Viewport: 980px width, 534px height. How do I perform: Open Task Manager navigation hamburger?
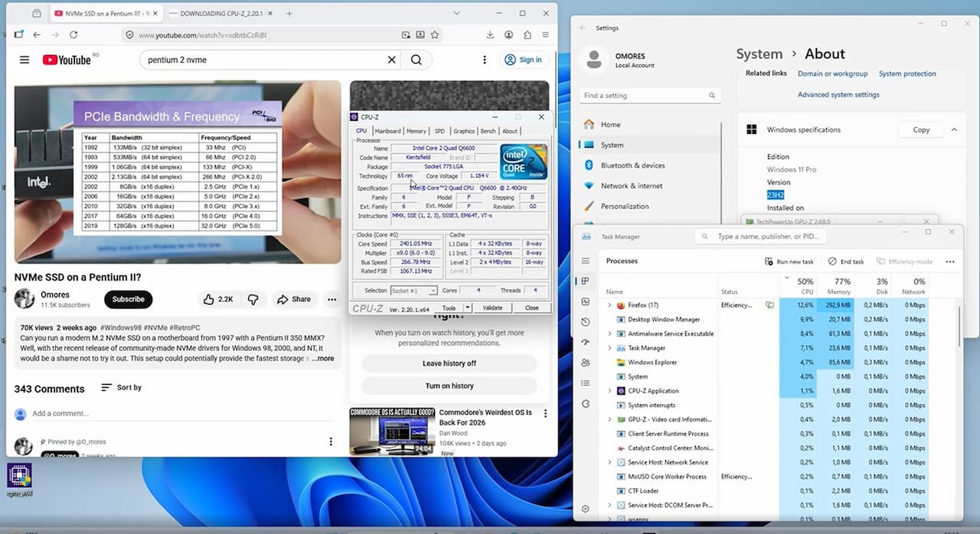coord(586,261)
